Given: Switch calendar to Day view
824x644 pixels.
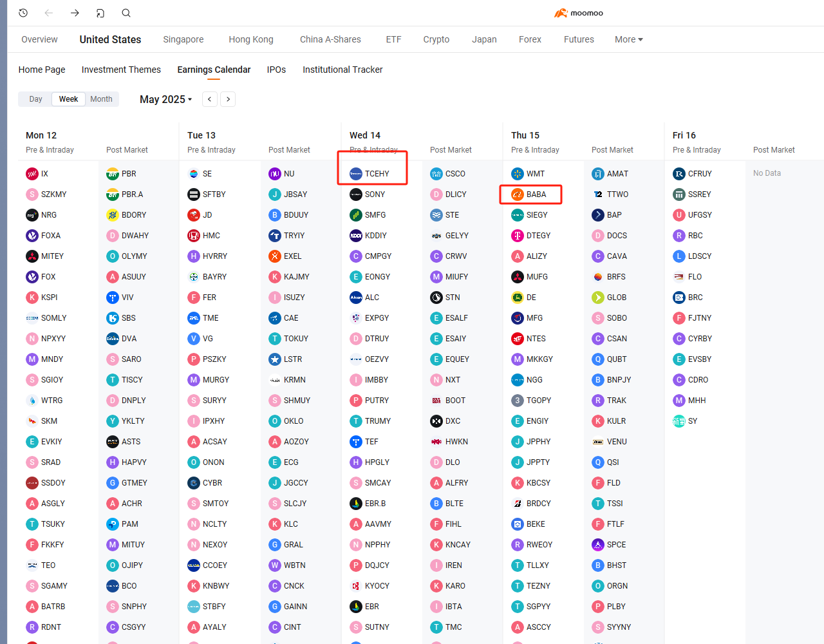Looking at the screenshot, I should pyautogui.click(x=35, y=99).
